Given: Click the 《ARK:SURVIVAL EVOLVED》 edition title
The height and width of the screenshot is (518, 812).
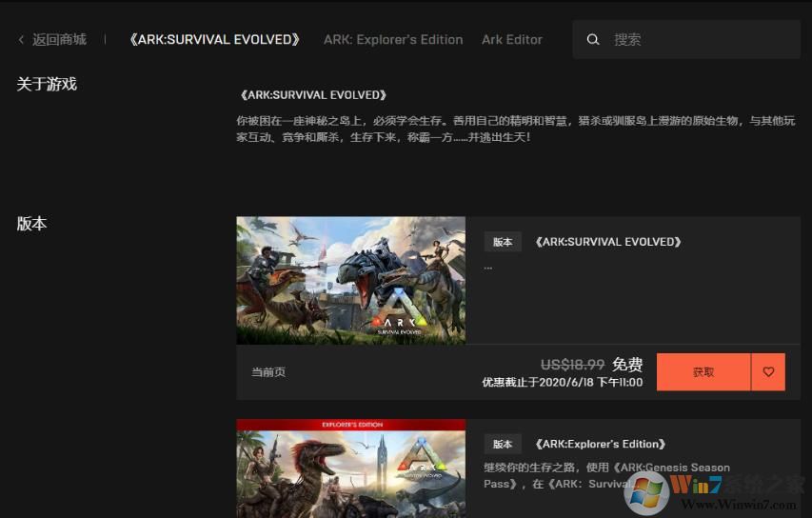Looking at the screenshot, I should pyautogui.click(x=608, y=242).
